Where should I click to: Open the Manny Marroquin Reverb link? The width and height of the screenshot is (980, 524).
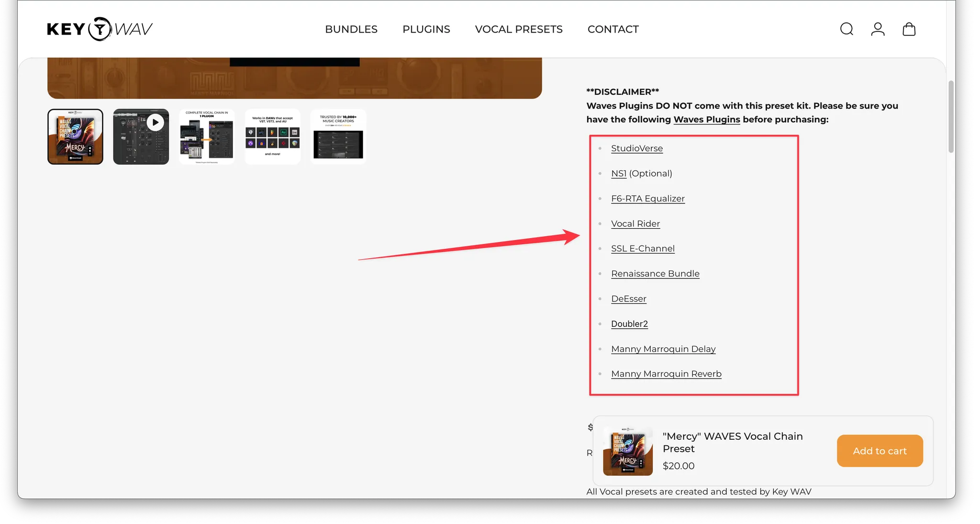(666, 374)
